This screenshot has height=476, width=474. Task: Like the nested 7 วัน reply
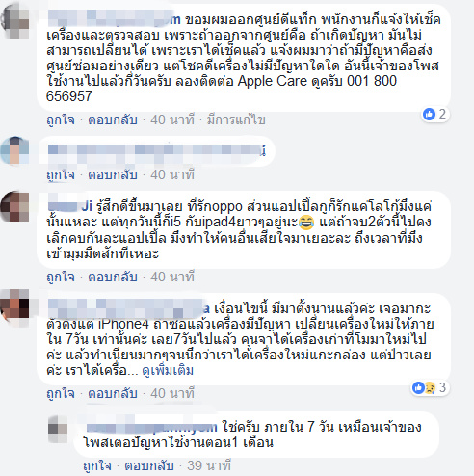point(97,465)
